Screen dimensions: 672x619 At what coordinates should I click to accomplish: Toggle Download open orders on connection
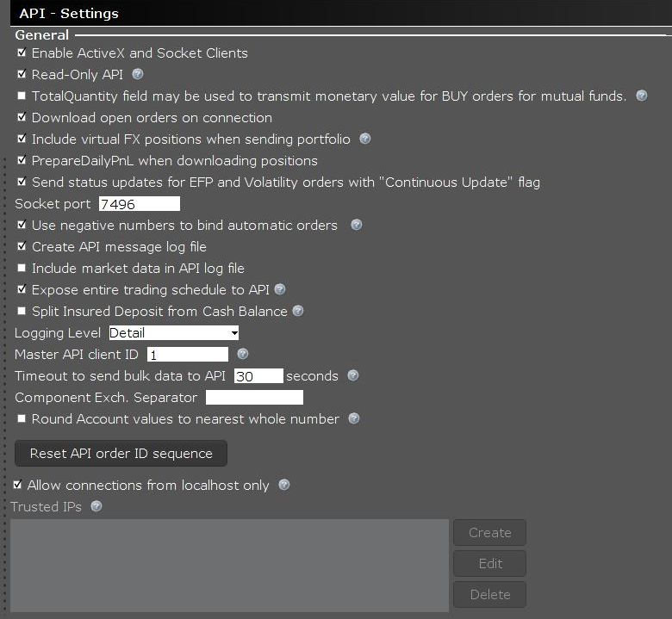22,117
